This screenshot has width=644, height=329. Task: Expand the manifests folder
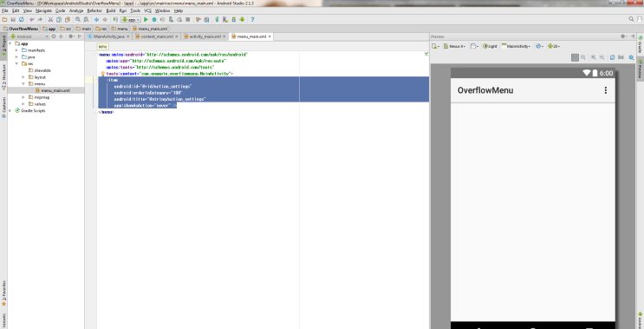[16, 50]
